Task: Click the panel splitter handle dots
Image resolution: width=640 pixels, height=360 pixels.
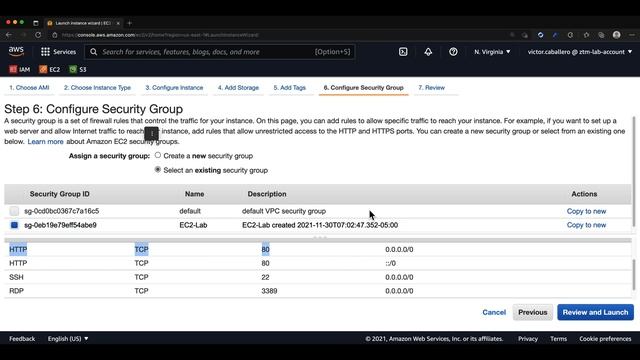Action: pos(320,237)
